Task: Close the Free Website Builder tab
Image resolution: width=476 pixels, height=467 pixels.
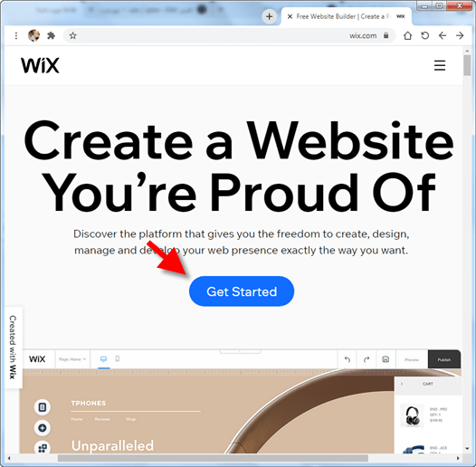Action: (x=290, y=16)
